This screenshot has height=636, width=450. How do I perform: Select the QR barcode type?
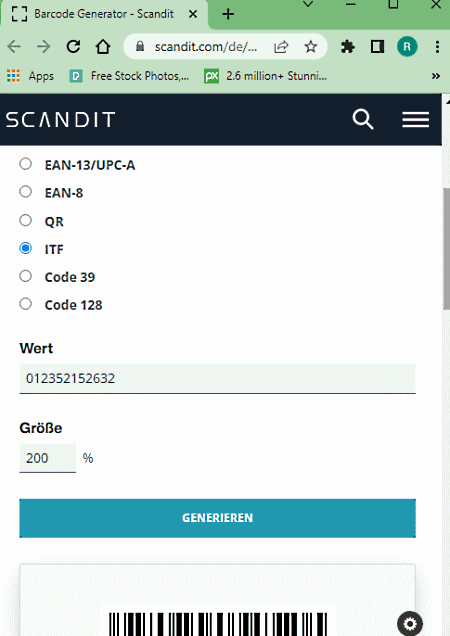tap(26, 220)
